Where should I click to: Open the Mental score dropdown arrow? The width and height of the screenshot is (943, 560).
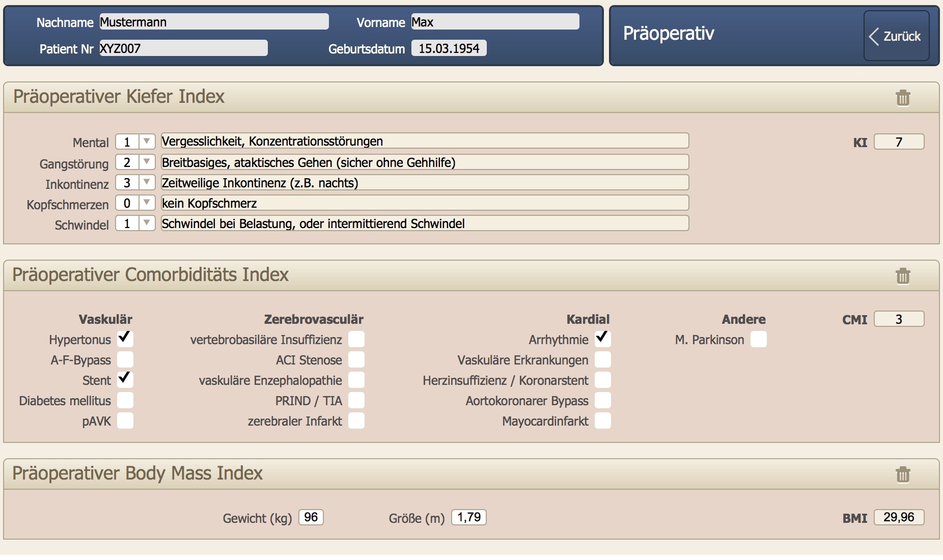[147, 142]
